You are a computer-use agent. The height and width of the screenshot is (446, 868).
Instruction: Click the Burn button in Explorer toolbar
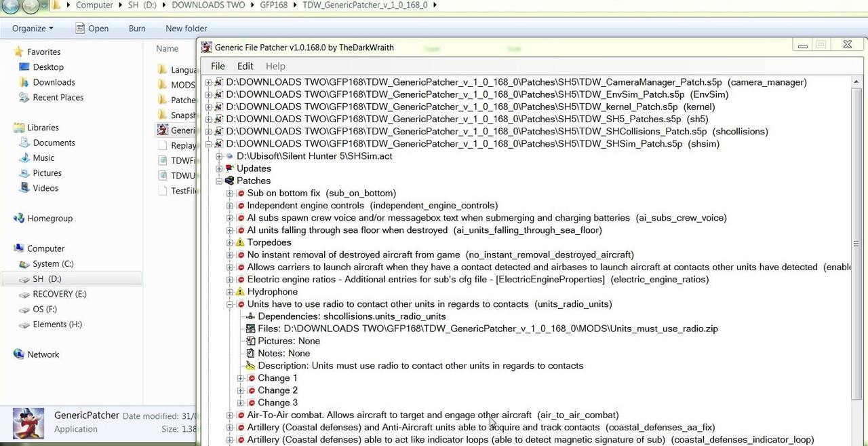pos(137,29)
